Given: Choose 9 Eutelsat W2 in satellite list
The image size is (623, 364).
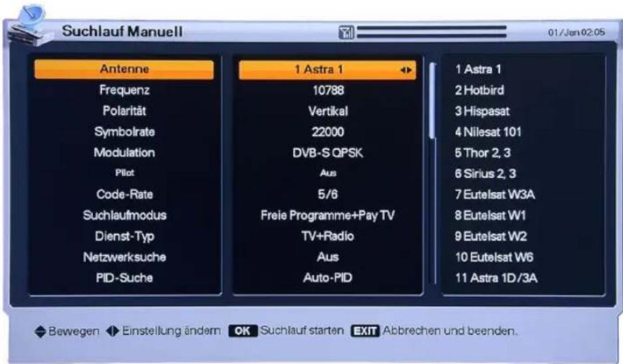Looking at the screenshot, I should pos(491,236).
